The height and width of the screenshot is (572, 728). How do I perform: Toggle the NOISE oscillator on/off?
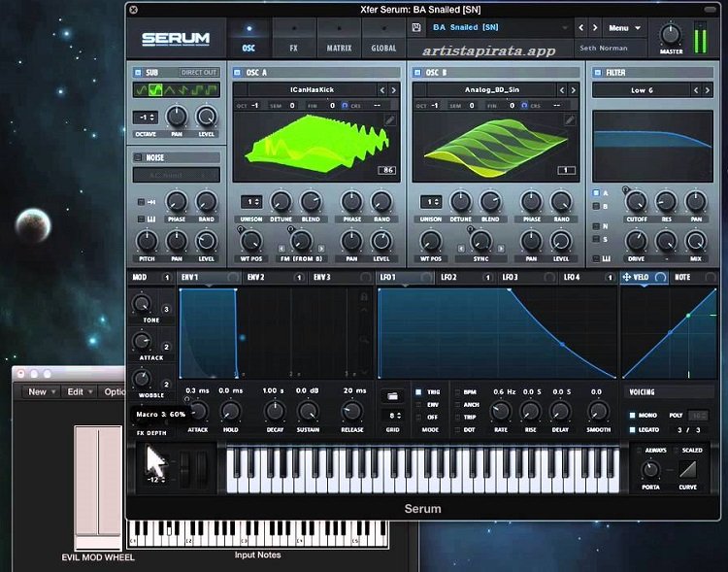point(139,157)
